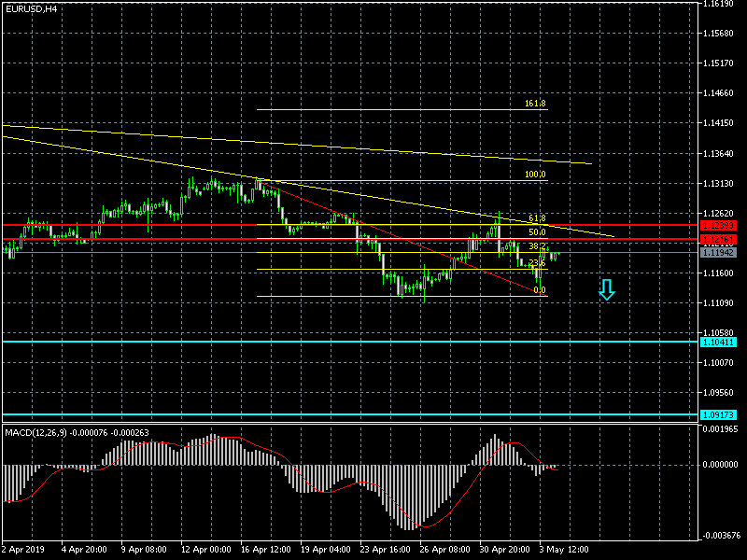
Task: Click the 61.8 Fibonacci level label
Action: 537,218
